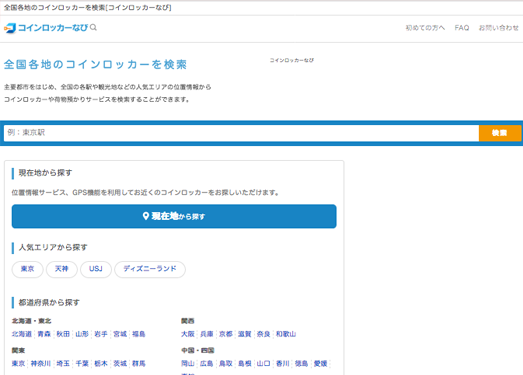This screenshot has width=523, height=375.
Task: Open the 島根 prefecture link
Action: pos(244,363)
